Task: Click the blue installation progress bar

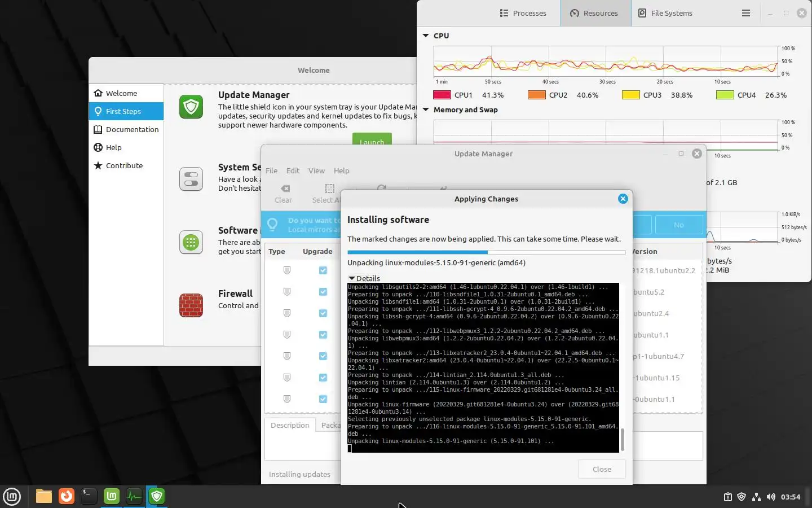Action: [x=486, y=252]
